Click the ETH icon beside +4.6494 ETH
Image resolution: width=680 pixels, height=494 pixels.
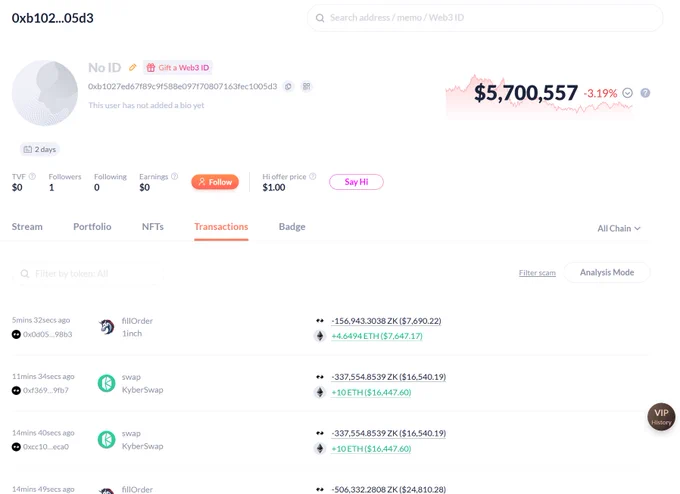[x=320, y=336]
